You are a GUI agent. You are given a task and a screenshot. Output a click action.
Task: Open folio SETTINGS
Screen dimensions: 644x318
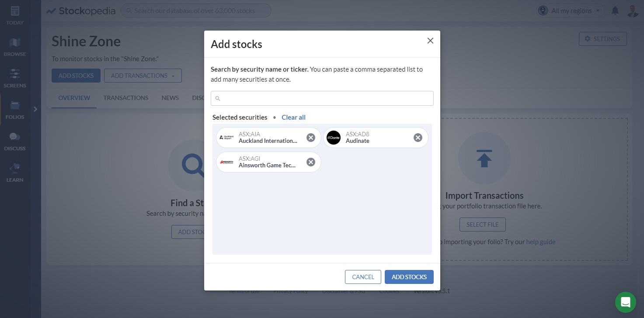pos(602,39)
